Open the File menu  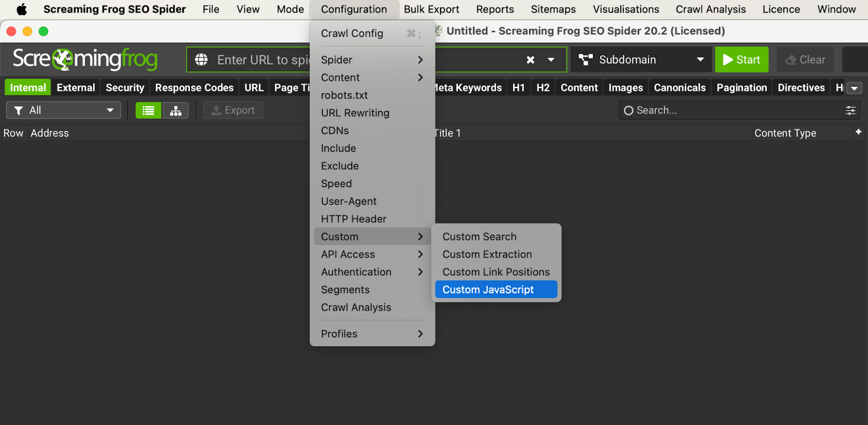(x=211, y=9)
